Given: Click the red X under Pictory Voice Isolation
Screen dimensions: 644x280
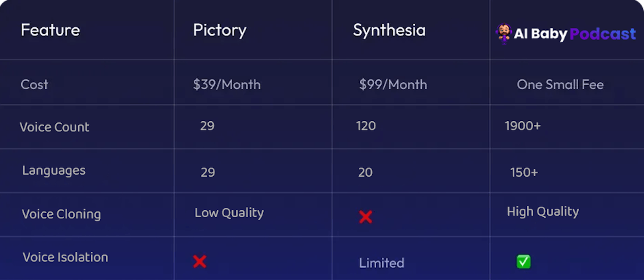Looking at the screenshot, I should 199,262.
